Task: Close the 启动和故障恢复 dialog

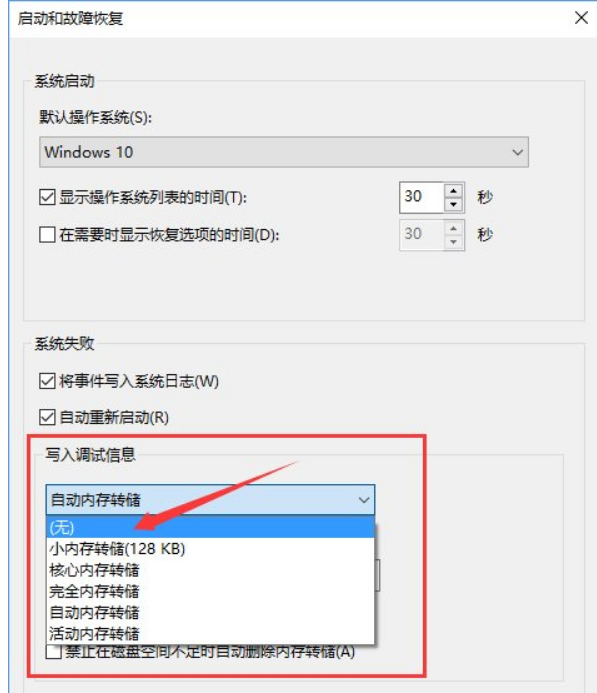Action: coord(581,18)
